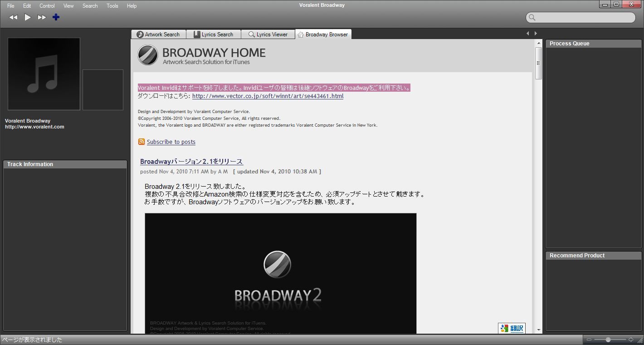Viewport: 644px width, 345px height.
Task: Open the Edit menu
Action: click(x=27, y=6)
